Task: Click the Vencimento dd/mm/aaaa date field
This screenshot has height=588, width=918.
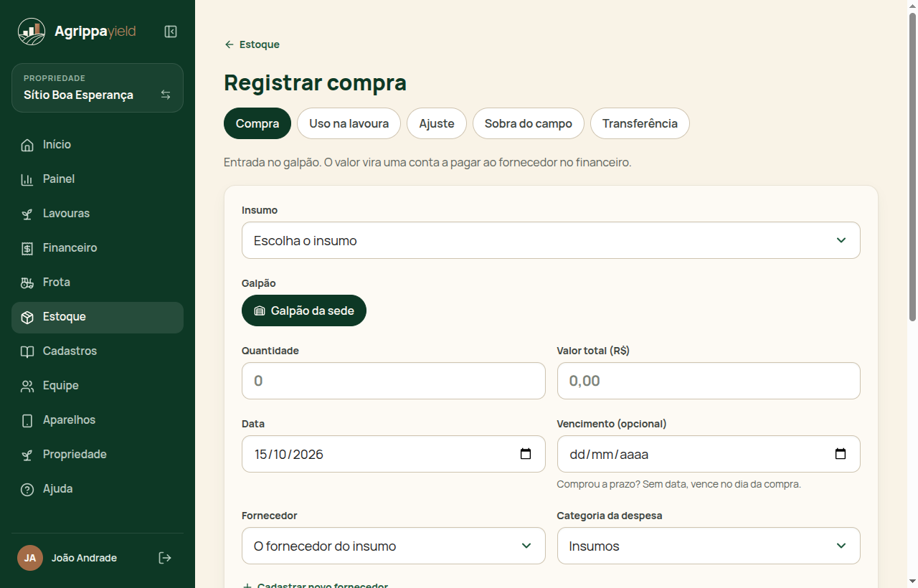Action: pyautogui.click(x=709, y=454)
